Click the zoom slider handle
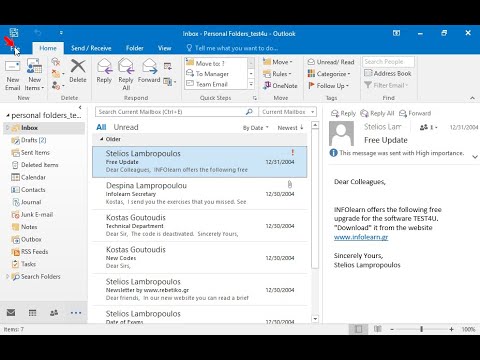The height and width of the screenshot is (360, 480). [421, 329]
